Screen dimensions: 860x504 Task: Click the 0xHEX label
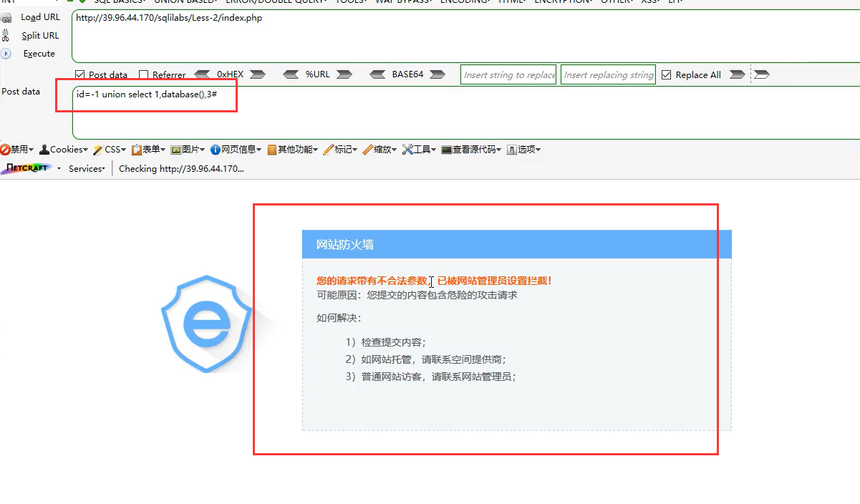230,74
